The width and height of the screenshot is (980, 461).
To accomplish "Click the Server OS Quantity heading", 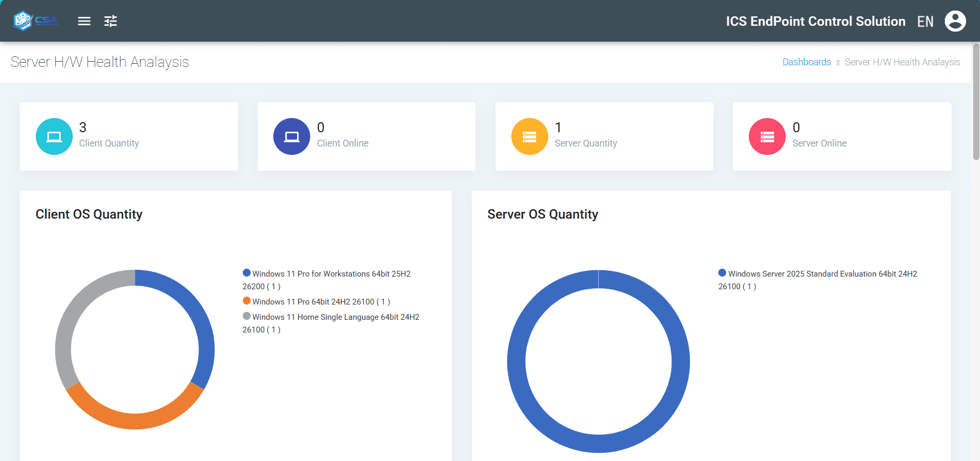I will coord(542,214).
